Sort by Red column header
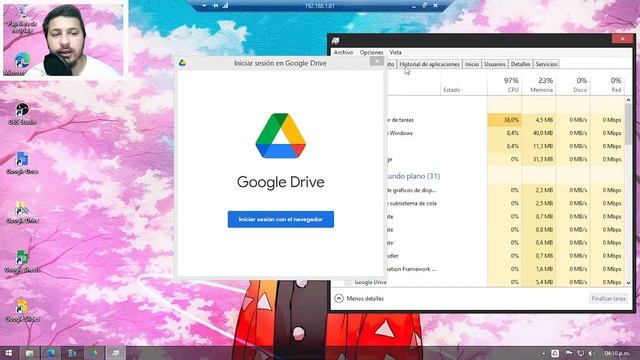640x360 pixels. (607, 84)
